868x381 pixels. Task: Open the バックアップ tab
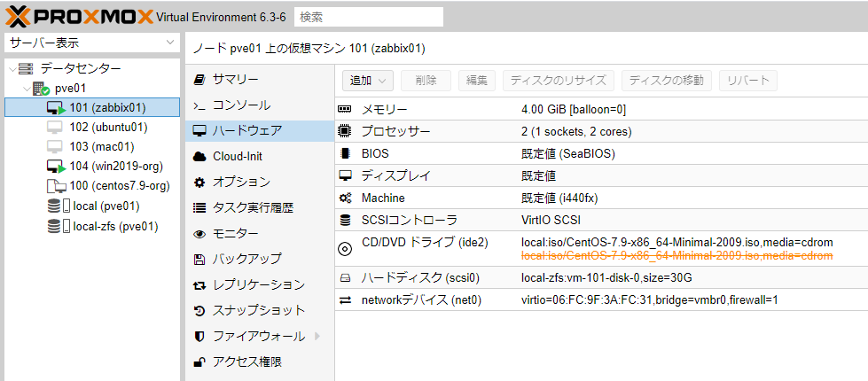260,259
